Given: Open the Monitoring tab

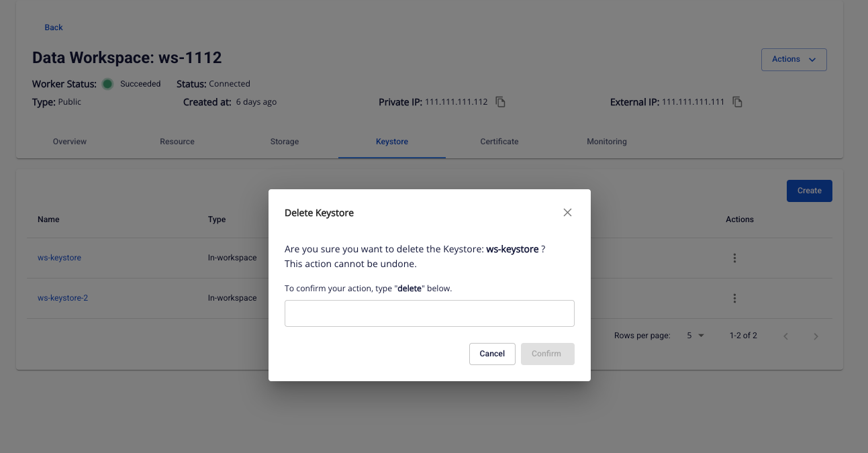Looking at the screenshot, I should (x=607, y=142).
